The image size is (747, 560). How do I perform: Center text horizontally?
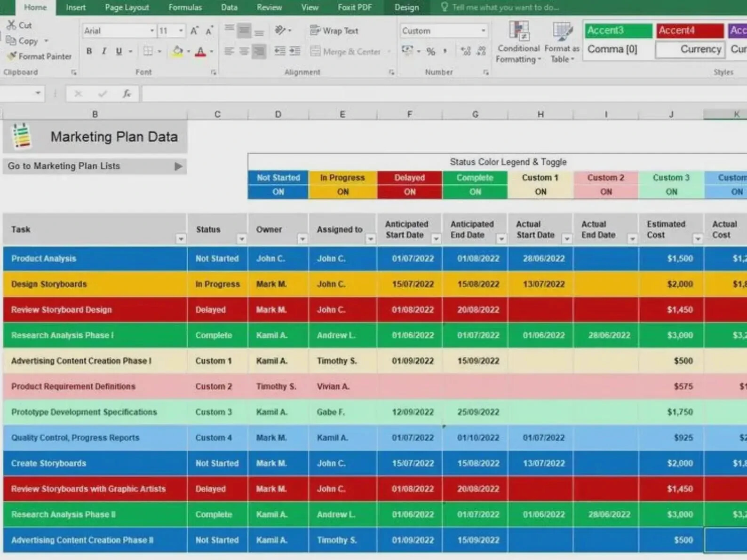click(244, 51)
